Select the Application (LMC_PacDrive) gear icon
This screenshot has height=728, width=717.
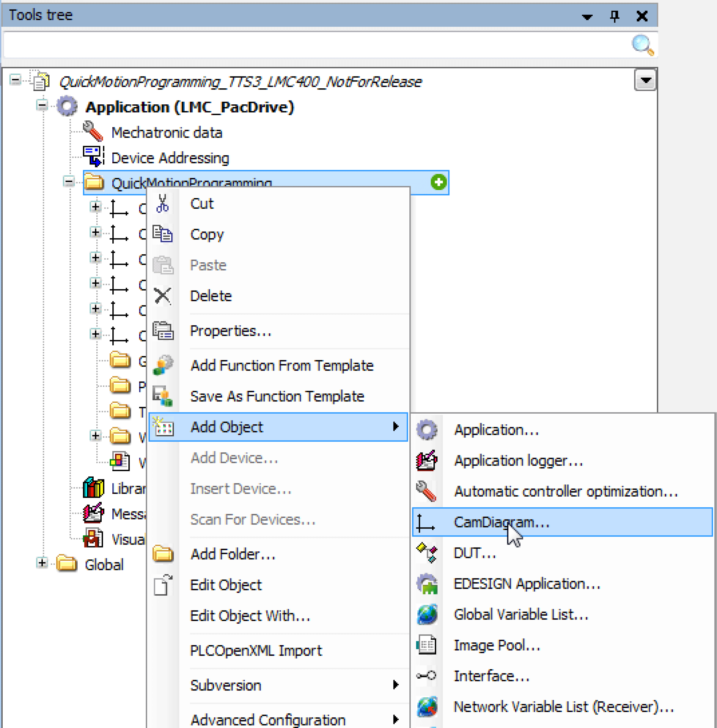67,106
